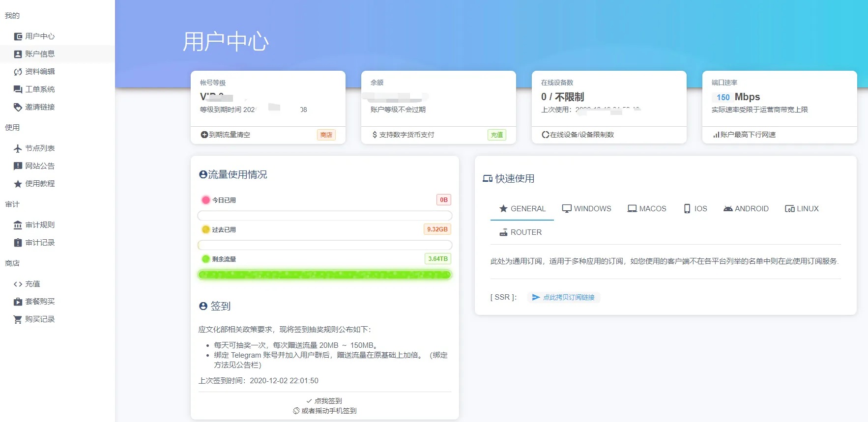Click the 审计记录 clipboard icon
Screen dimensions: 868x422
click(18, 243)
